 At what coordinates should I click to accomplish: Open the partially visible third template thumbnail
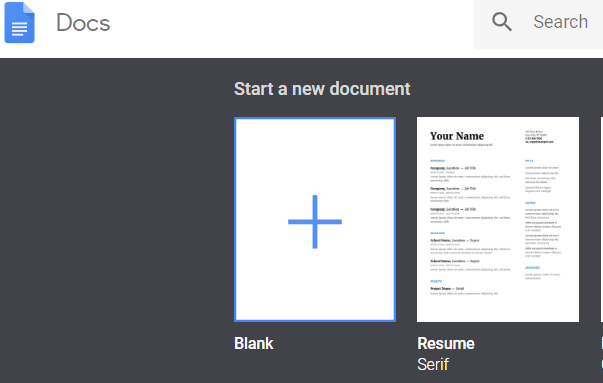click(601, 219)
